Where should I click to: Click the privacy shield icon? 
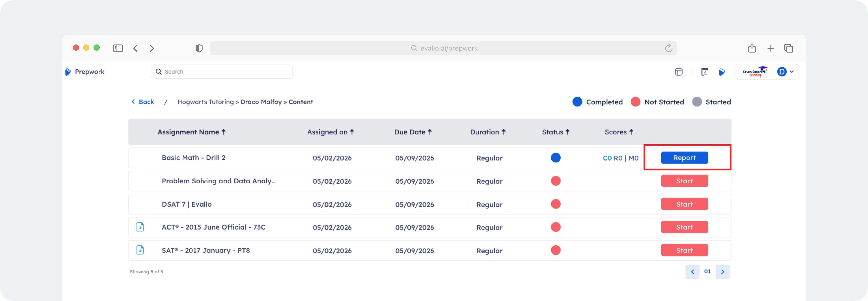tap(199, 48)
